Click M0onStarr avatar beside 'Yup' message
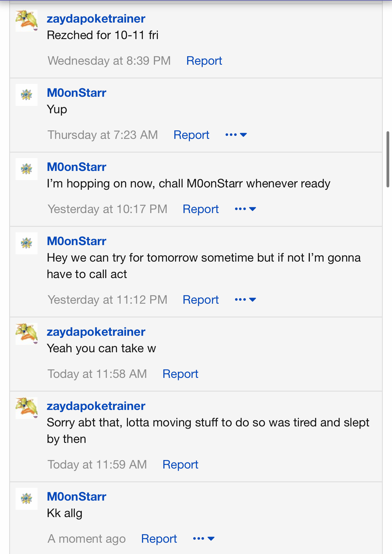This screenshot has width=392, height=554. [x=27, y=95]
